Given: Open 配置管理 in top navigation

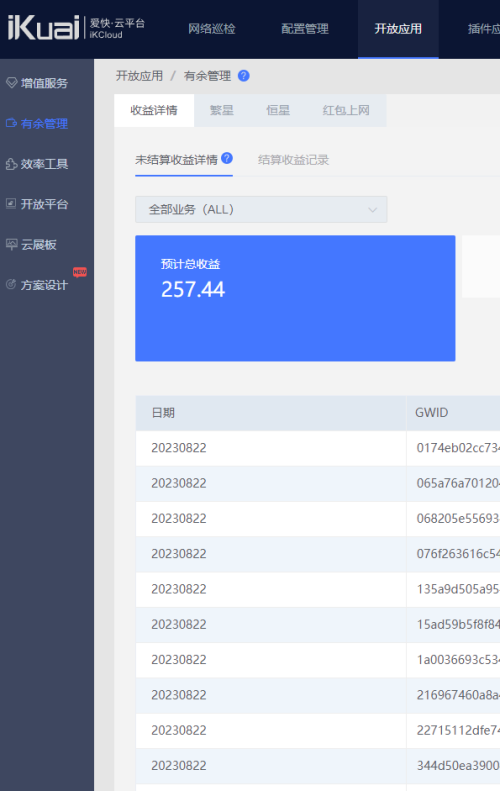Looking at the screenshot, I should pos(305,29).
